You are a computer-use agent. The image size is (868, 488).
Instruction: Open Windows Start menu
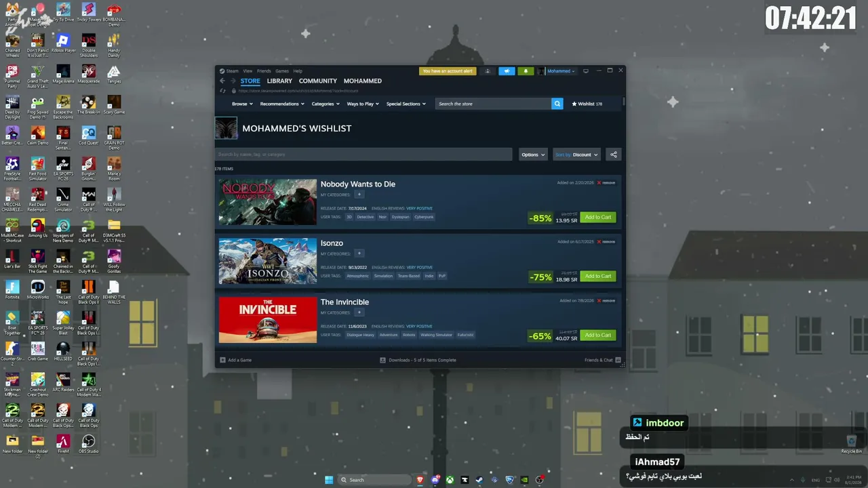(329, 480)
